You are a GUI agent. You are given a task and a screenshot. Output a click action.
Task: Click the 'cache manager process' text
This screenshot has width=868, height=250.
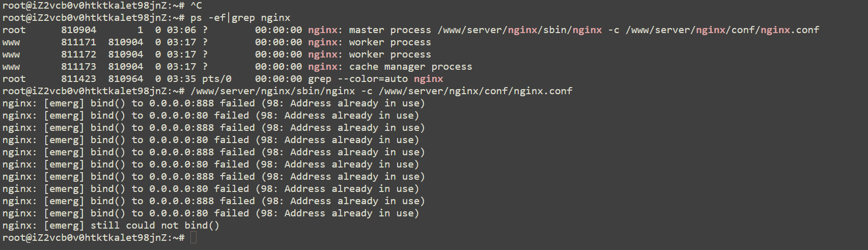tap(410, 67)
